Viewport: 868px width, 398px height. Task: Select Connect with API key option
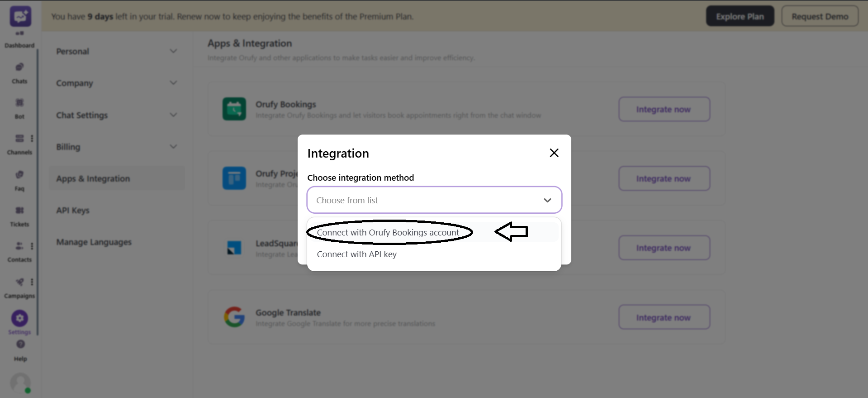pos(356,254)
